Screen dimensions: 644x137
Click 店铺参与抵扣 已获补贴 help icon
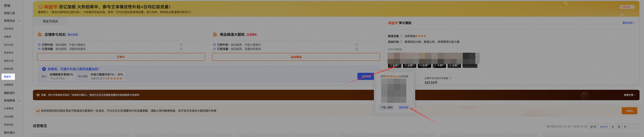pos(181,45)
